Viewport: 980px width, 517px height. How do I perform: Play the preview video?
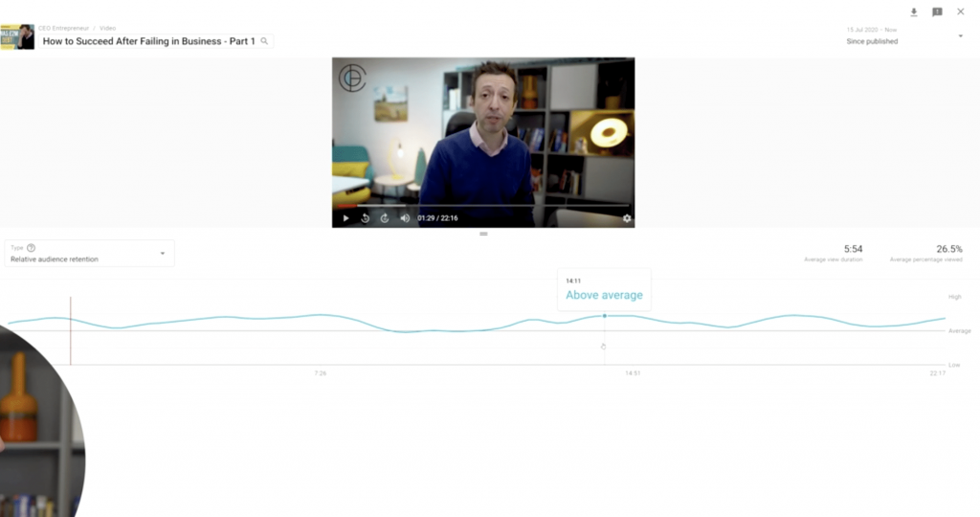click(x=345, y=218)
